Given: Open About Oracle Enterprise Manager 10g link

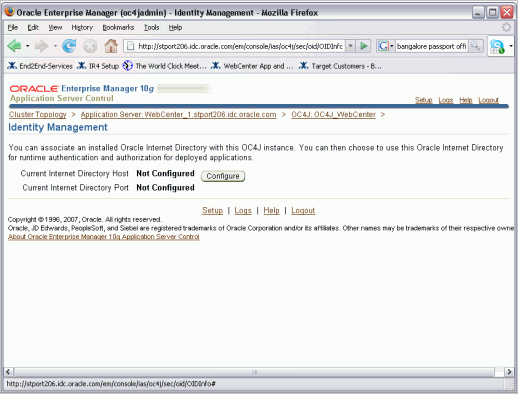Looking at the screenshot, I should tap(104, 236).
